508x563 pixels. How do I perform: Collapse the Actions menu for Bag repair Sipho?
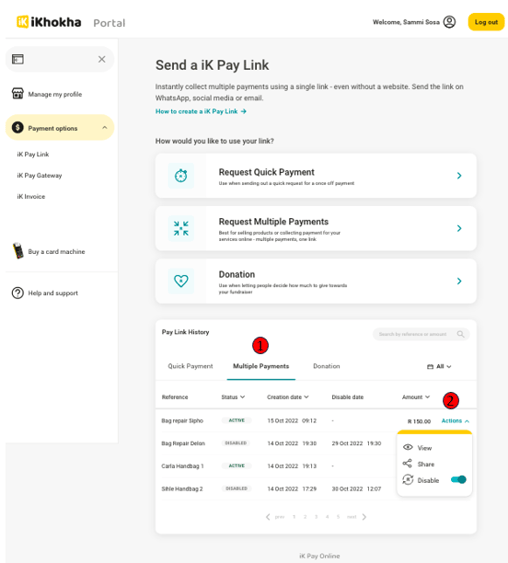tap(455, 421)
